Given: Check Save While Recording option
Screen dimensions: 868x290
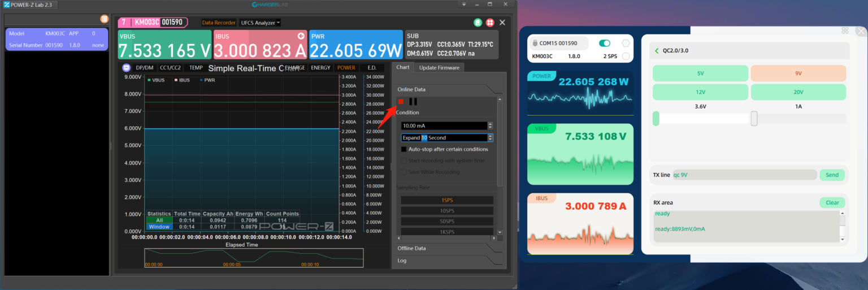Looking at the screenshot, I should (x=403, y=172).
